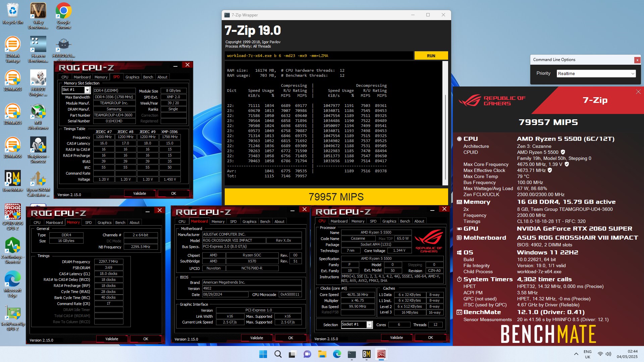
Task: Launch Valley Benchmark desktop shortcut
Action: tap(38, 16)
